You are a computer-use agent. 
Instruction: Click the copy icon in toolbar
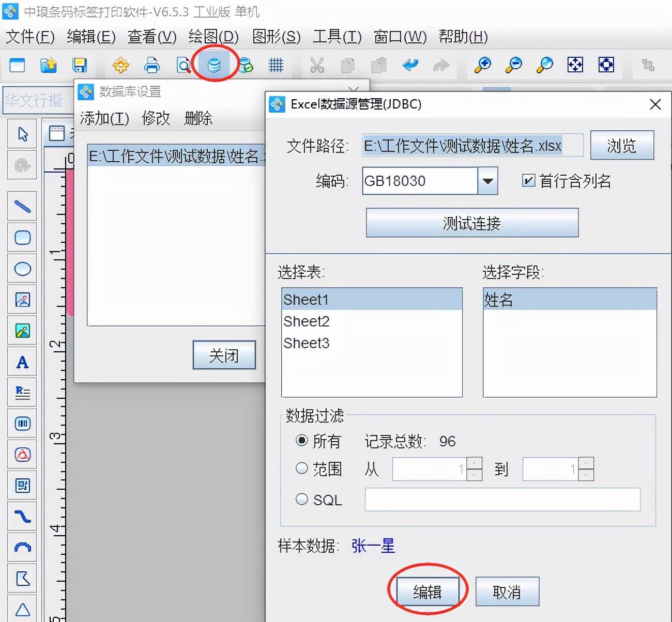click(x=348, y=65)
